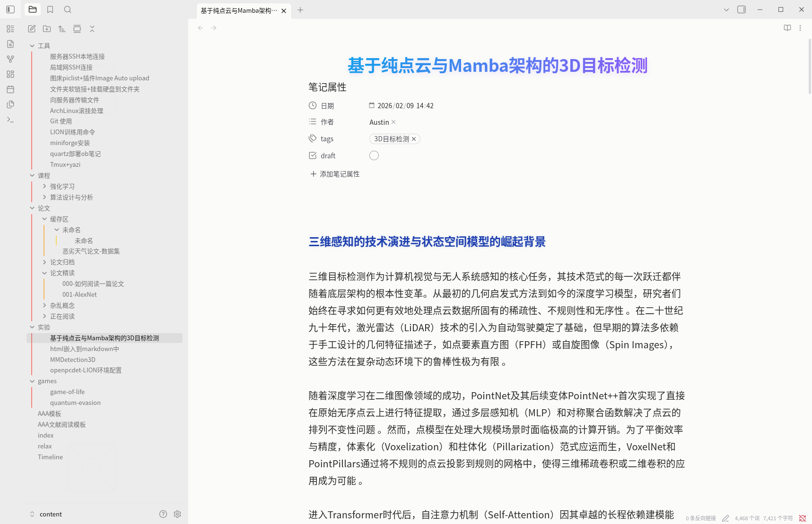The width and height of the screenshot is (812, 524).
Task: Collapse all folders icon in explorer
Action: pyautogui.click(x=92, y=29)
